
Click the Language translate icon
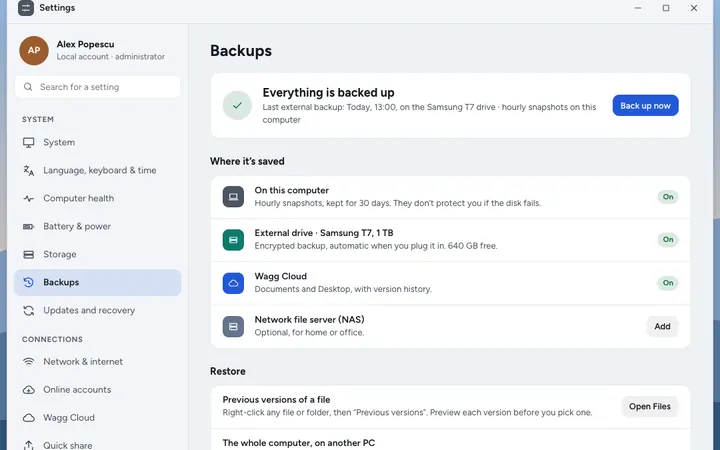(28, 170)
